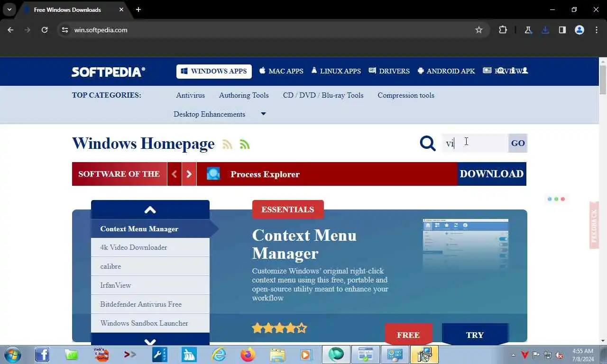
Task: Reload the page
Action: 45,30
